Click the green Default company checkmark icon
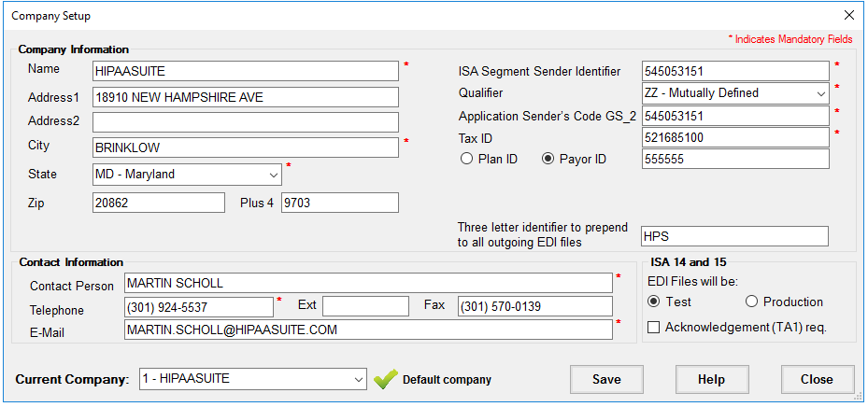Viewport: 868px width, 407px height. 385,380
